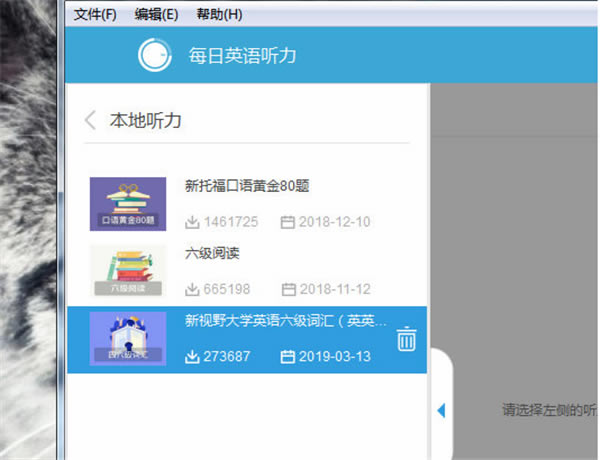Delete the 新视野大学英语六级词汇 item with trash icon

coord(406,339)
